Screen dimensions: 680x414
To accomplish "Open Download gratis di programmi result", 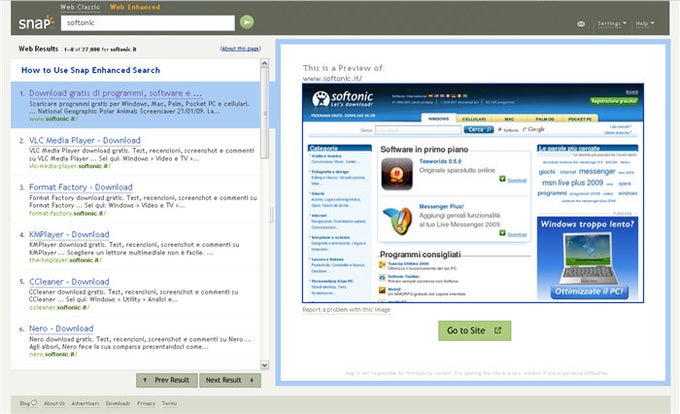I will (115, 93).
